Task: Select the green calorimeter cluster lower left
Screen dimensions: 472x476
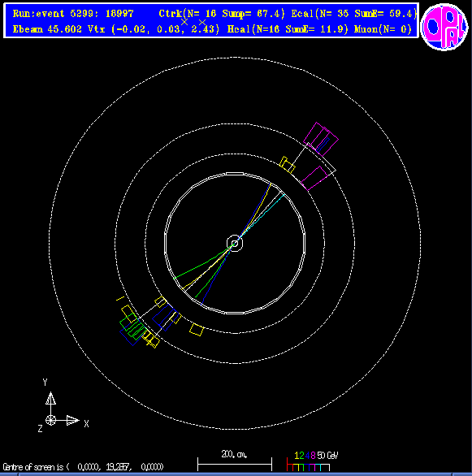Action: click(132, 327)
